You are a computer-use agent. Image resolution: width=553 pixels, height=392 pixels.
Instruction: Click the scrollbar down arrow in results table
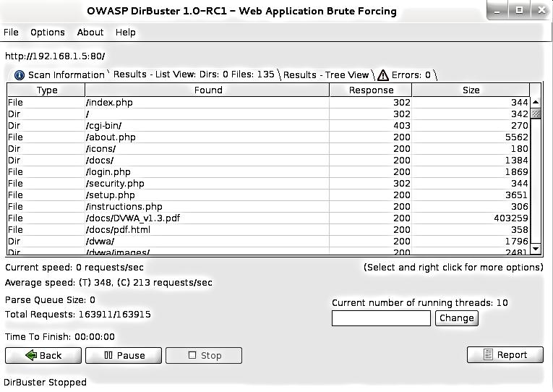tap(536, 248)
